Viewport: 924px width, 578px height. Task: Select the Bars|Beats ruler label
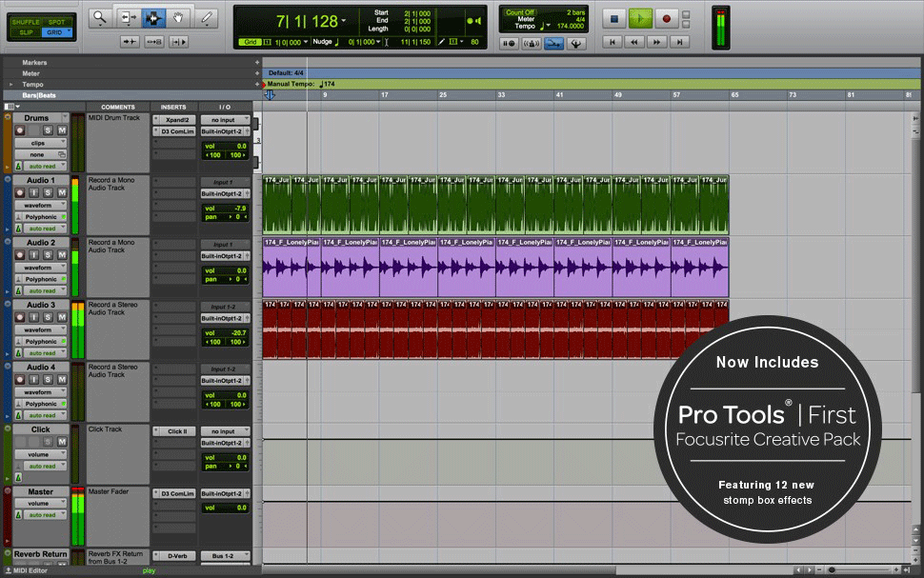coord(39,95)
